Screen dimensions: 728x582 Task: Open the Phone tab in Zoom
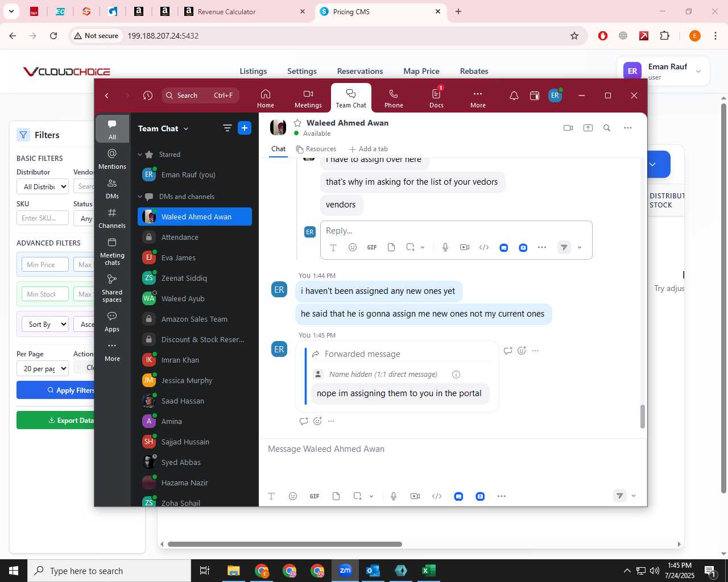(x=393, y=98)
